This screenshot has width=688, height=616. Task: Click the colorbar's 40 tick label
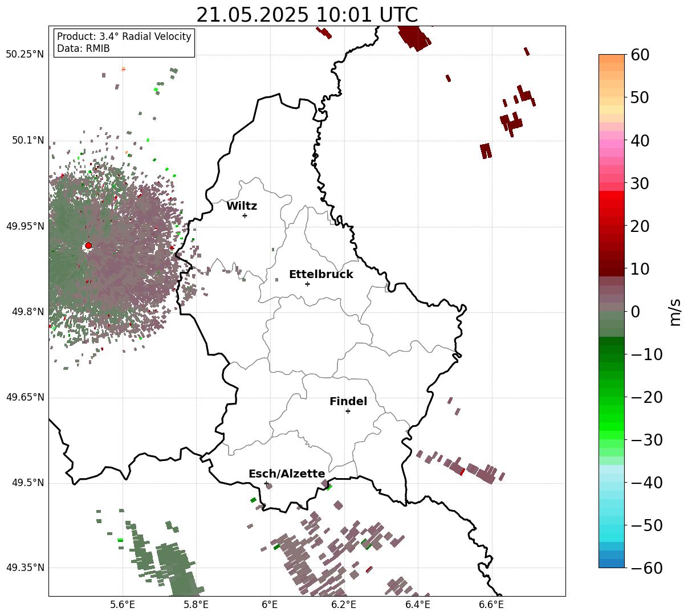[x=640, y=140]
